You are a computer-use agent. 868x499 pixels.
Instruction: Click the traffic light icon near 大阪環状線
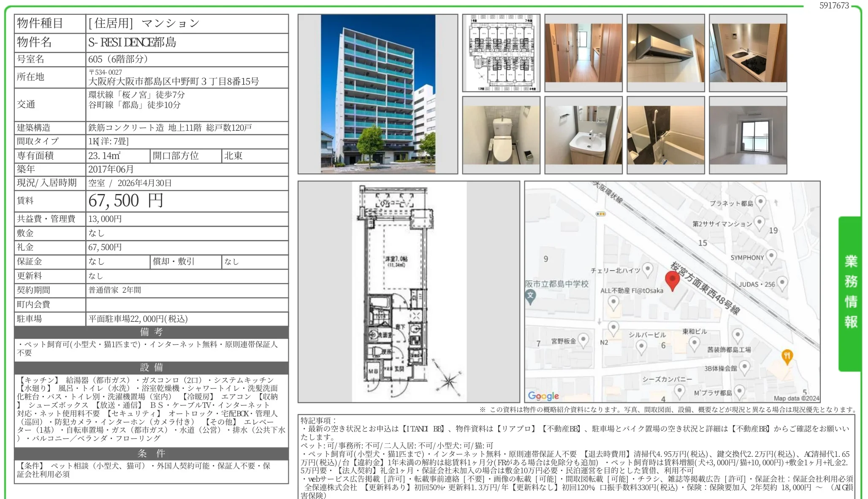point(600,214)
